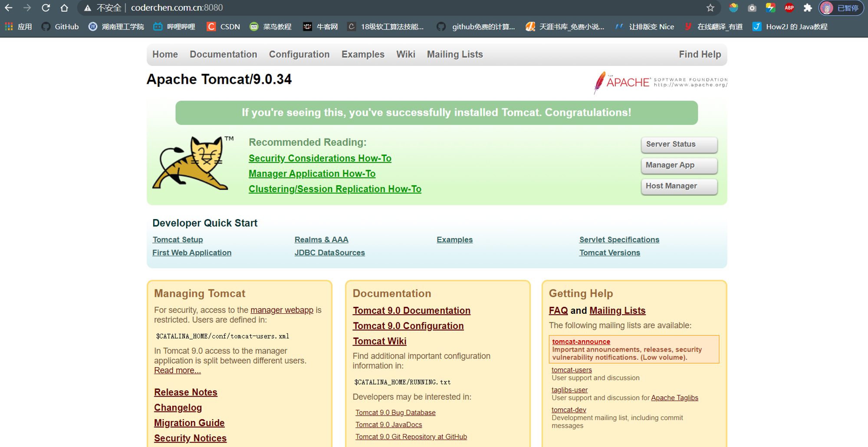Open the Tomcat Setup link
This screenshot has height=447, width=868.
178,240
